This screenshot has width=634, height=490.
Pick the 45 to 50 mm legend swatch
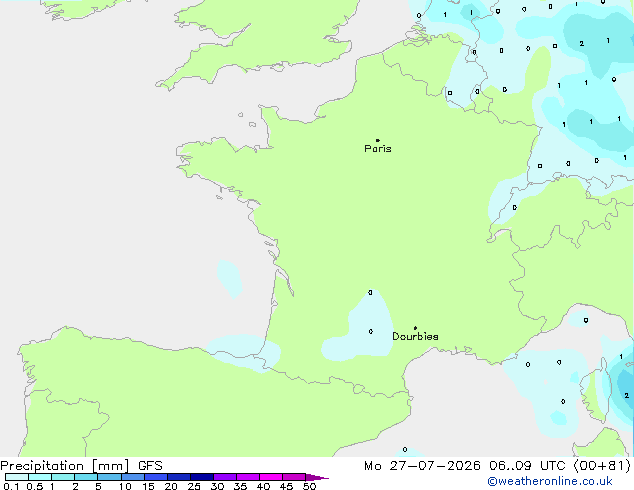pos(294,477)
